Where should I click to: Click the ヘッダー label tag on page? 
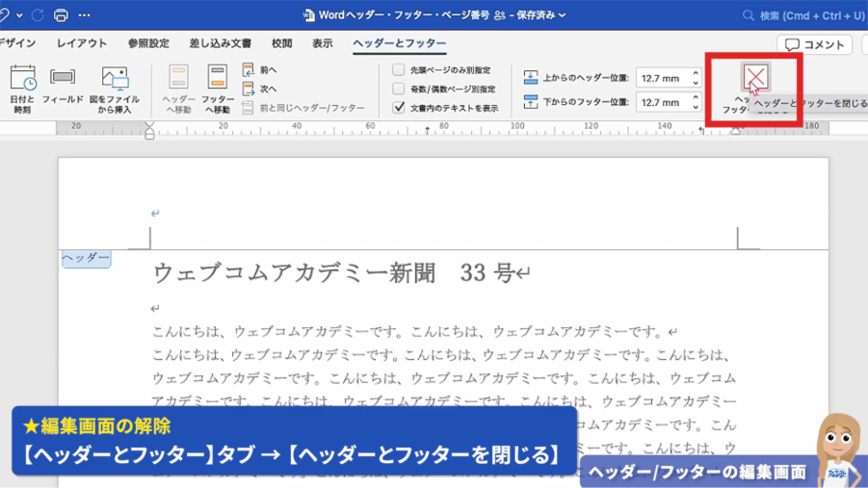coord(86,258)
